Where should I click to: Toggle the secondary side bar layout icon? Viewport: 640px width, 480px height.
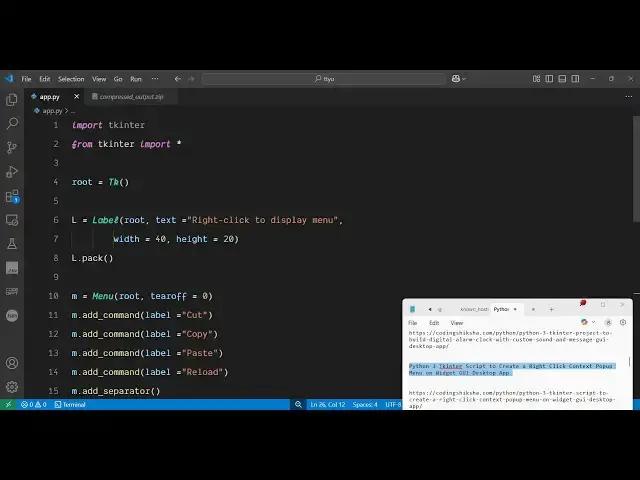[x=575, y=78]
